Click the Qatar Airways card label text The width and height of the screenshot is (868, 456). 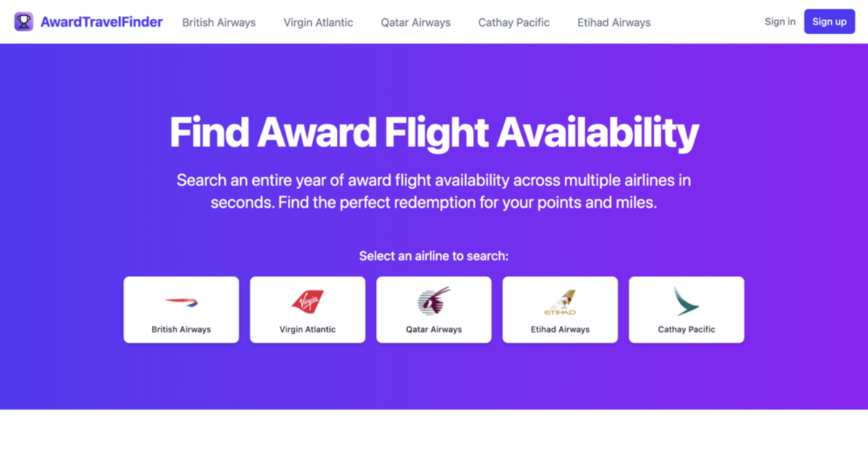(433, 329)
